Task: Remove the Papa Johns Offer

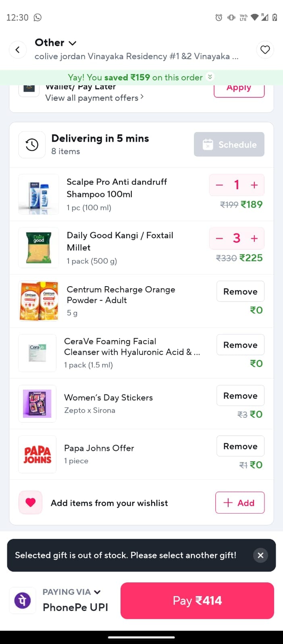Action: click(x=240, y=446)
